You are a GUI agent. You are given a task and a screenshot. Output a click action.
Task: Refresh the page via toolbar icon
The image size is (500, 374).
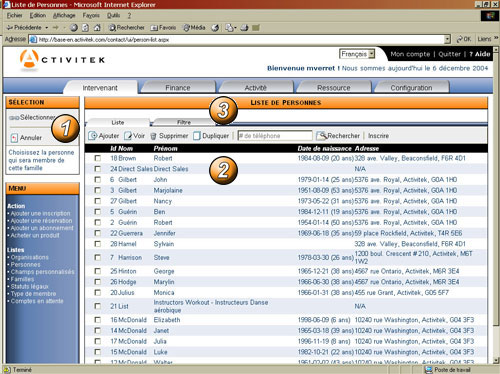85,28
